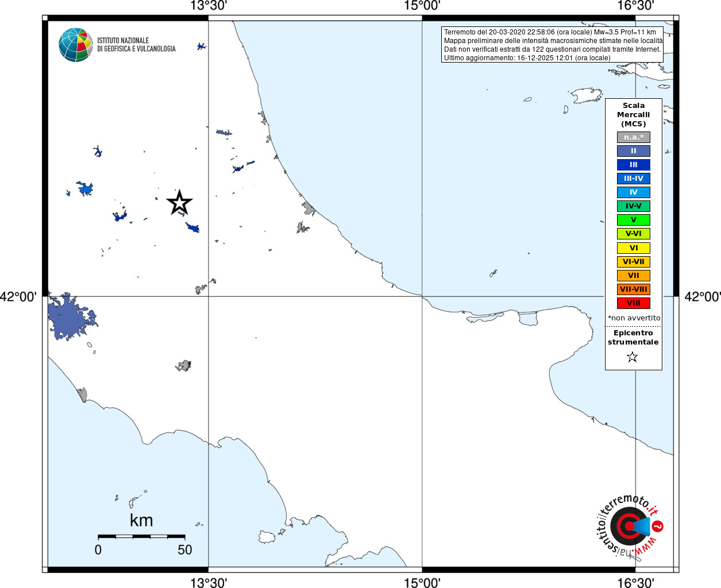This screenshot has height=588, width=721.
Task: Click the 'Mappa preliminare delle intensità' info line
Action: 553,41
